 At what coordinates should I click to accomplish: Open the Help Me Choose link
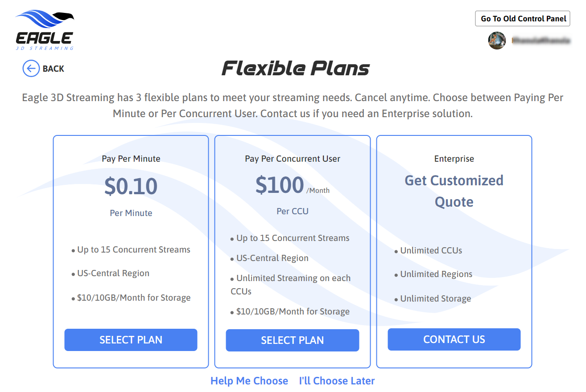(249, 381)
